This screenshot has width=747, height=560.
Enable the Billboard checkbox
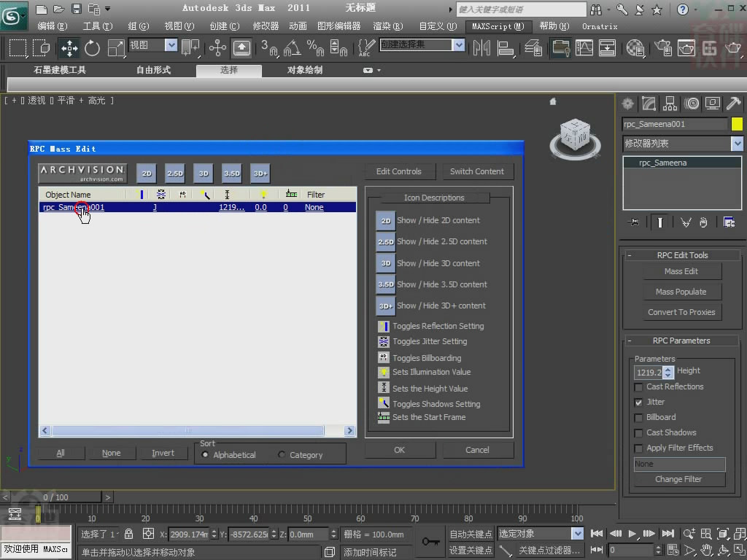click(638, 418)
